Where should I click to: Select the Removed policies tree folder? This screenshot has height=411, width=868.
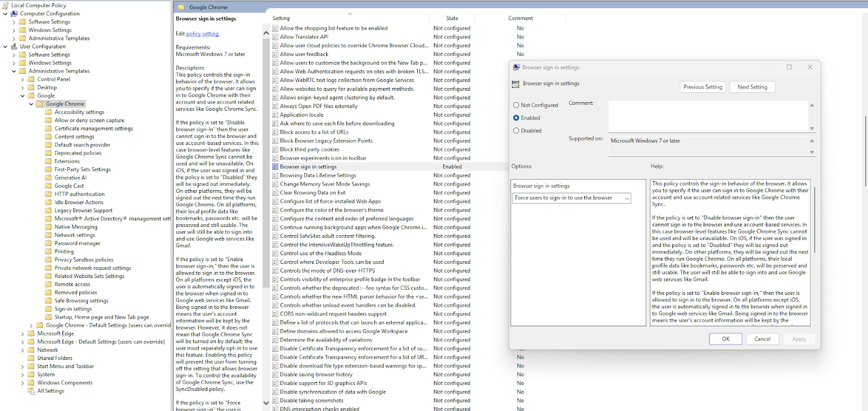pos(76,293)
